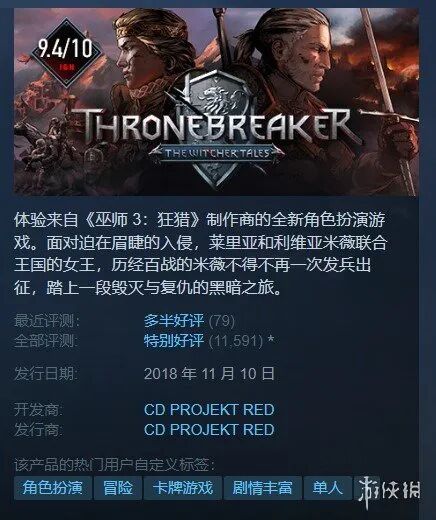Click the 9.4/10 rating diamond badge
The width and height of the screenshot is (436, 520).
65,53
